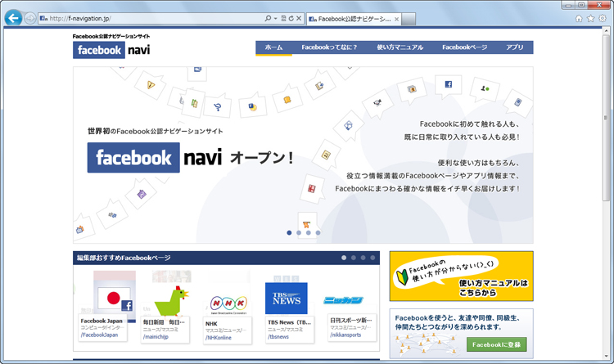614x364 pixels.
Task: Open the browser Tools gear icon
Action: coord(603,18)
